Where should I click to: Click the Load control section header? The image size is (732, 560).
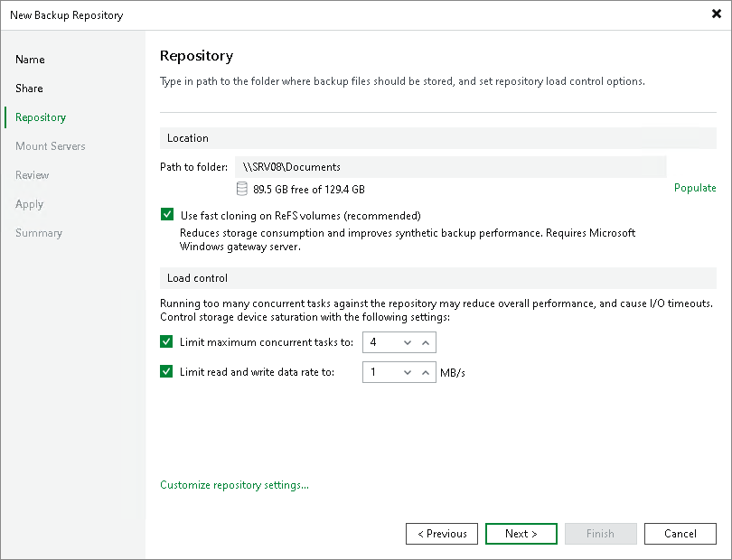(438, 278)
